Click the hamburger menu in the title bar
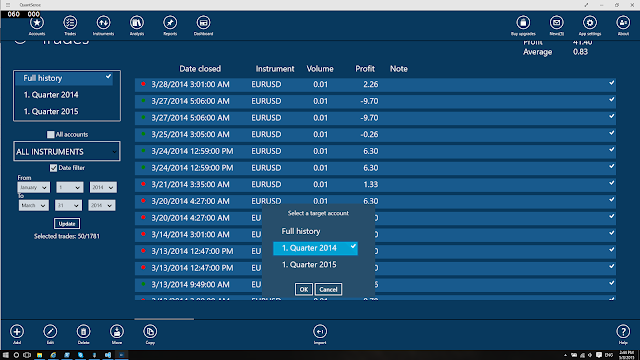Viewport: 640px width, 360px height. [8, 5]
